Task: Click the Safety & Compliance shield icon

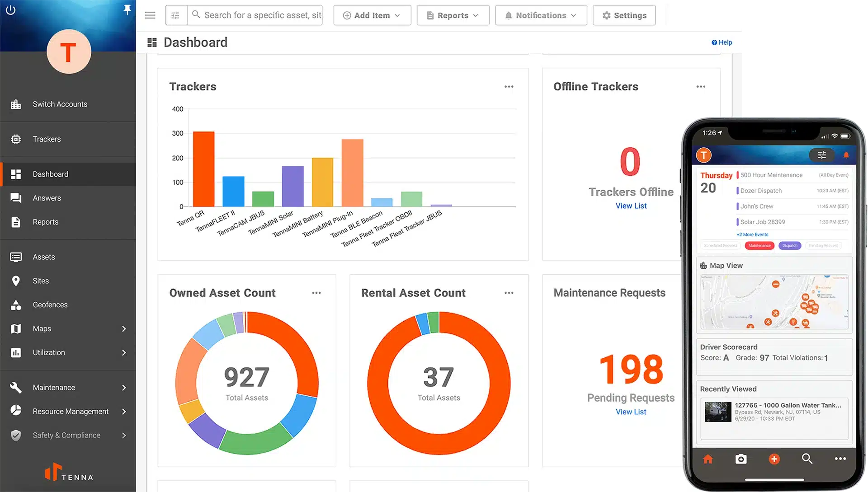Action: pyautogui.click(x=16, y=436)
